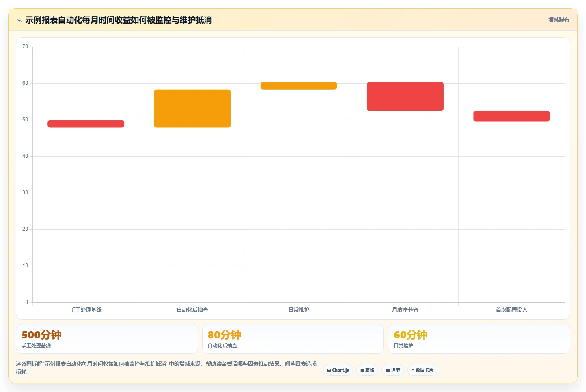Screen dimensions: 586x392
Task: Click the 手工处理基线 x-axis label
Action: tap(86, 310)
